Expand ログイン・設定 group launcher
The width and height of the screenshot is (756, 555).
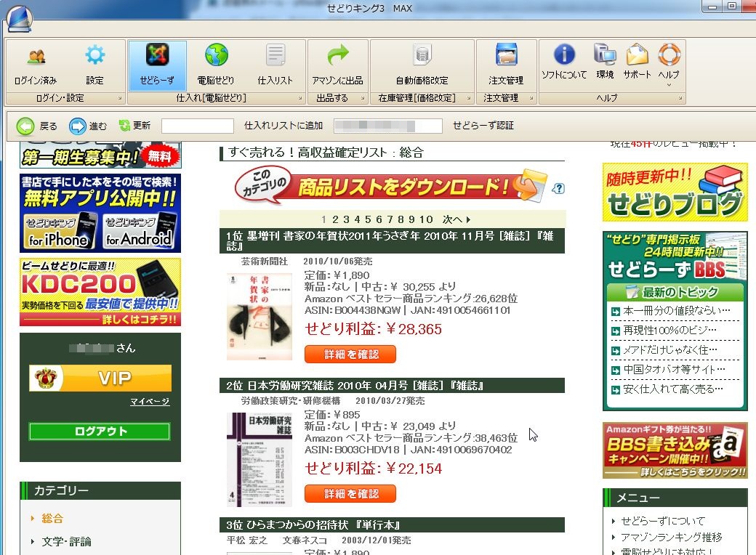pyautogui.click(x=119, y=98)
